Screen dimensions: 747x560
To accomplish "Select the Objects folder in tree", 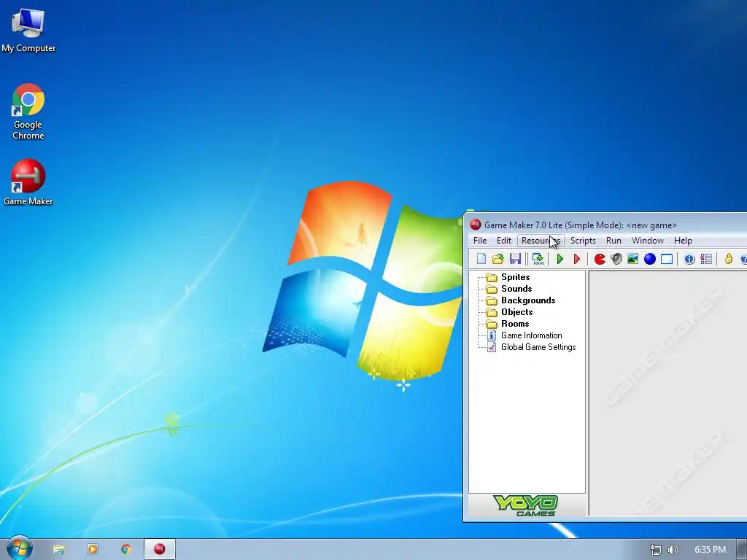I will (517, 312).
